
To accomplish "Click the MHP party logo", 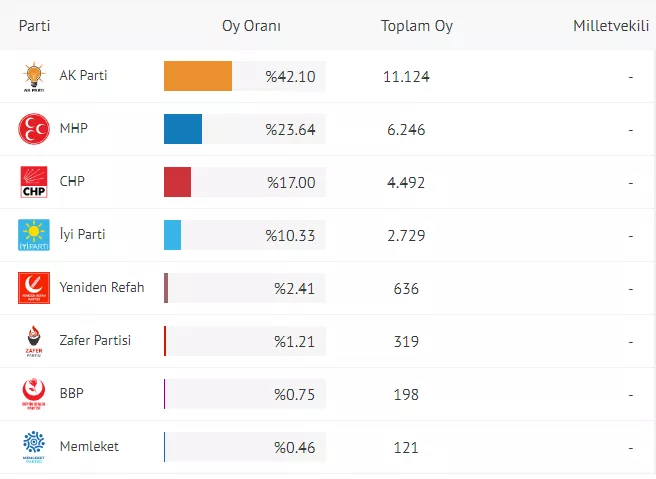I will (34, 130).
